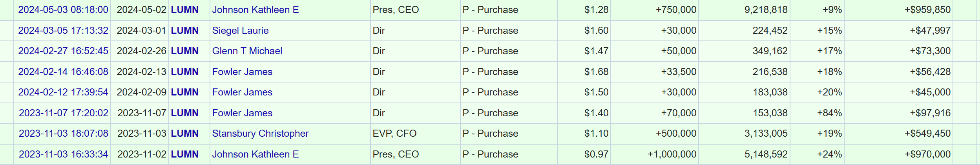This screenshot has width=980, height=165.
Task: Click LUMN ticker in Stansbury Christopher row
Action: coord(184,134)
